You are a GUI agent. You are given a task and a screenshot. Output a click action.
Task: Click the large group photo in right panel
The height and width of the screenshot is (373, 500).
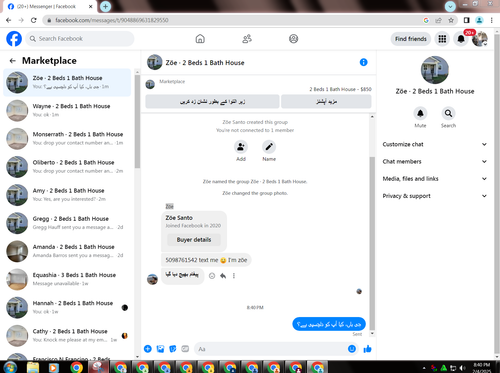(435, 70)
